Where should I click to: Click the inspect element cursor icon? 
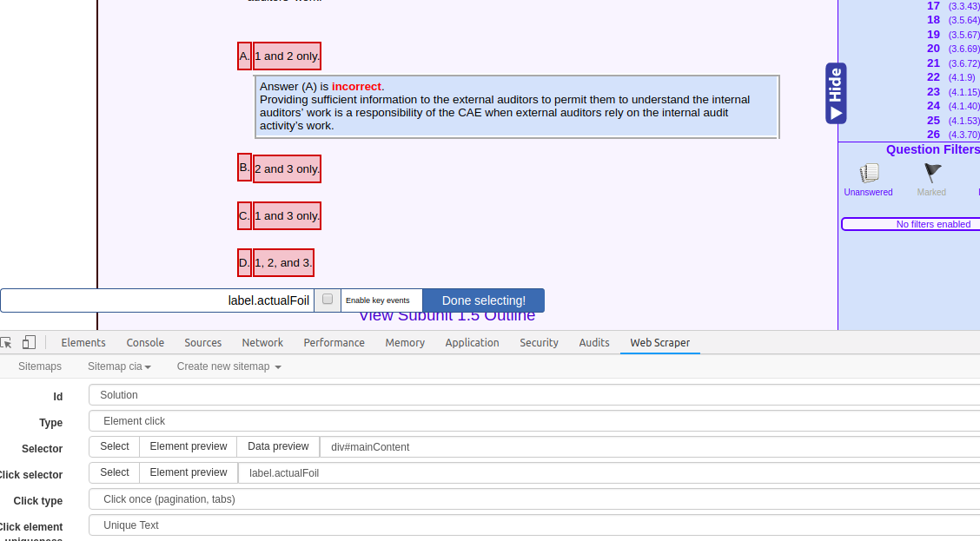pyautogui.click(x=6, y=343)
